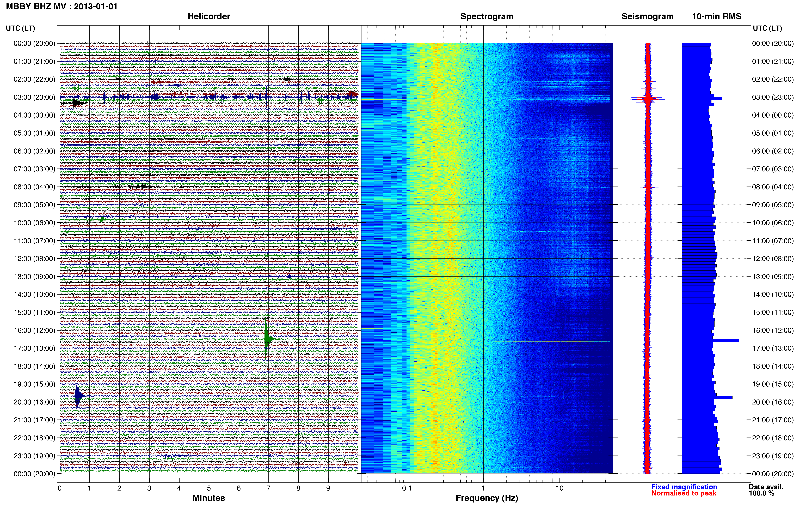Click the right 'UTC (LT)' axis label
The height and width of the screenshot is (508, 812).
tap(767, 28)
